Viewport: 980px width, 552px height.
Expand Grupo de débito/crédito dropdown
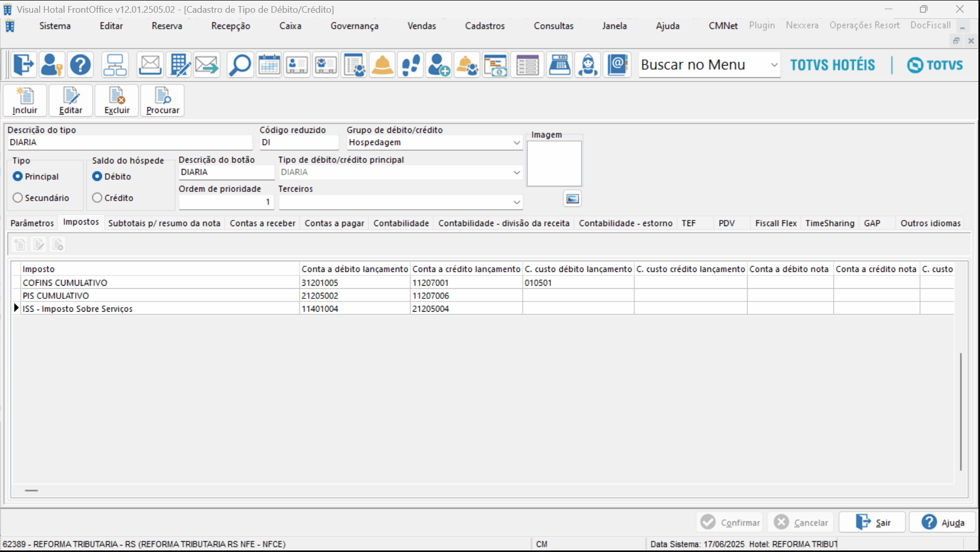(516, 143)
